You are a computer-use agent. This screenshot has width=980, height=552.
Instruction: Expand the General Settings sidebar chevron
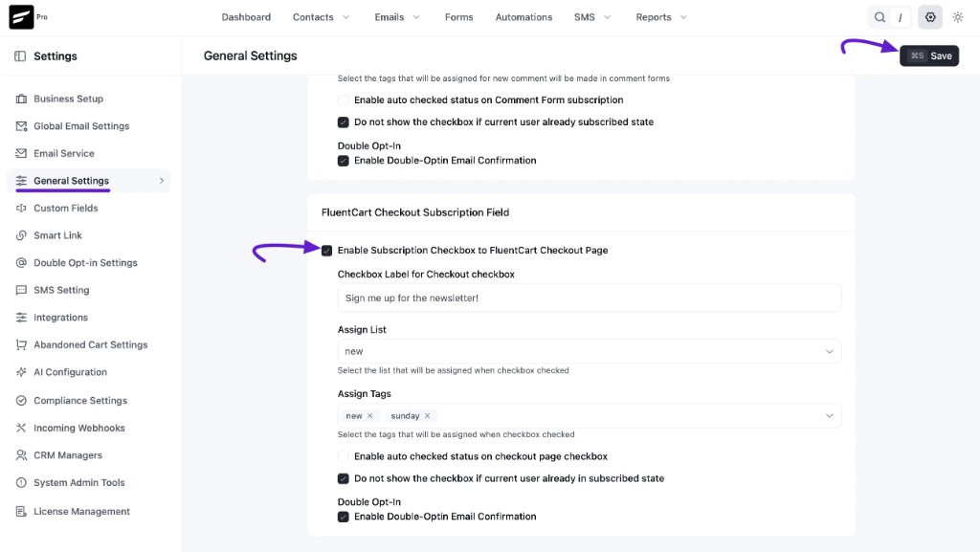161,181
